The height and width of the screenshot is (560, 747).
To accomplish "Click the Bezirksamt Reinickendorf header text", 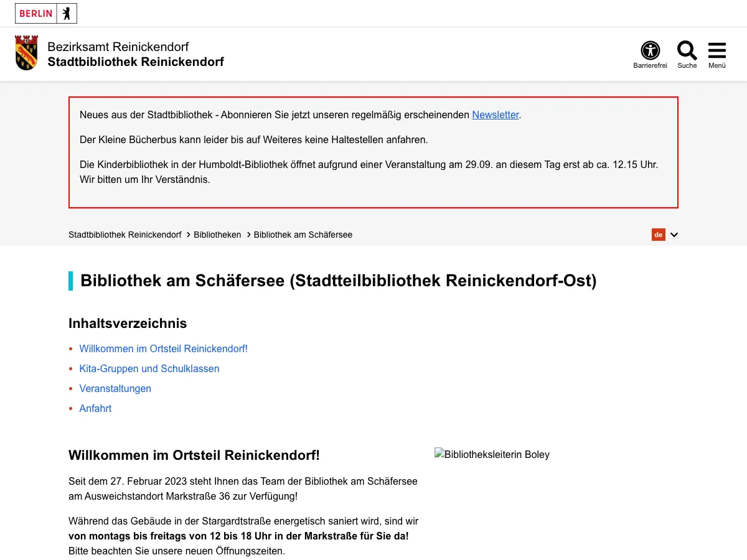I will 118,47.
